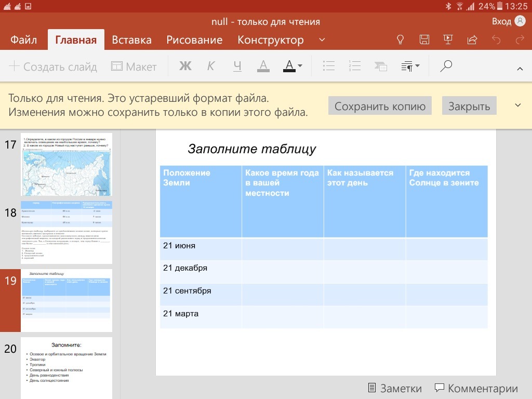Toggle bold formatting Ж
Viewport: 532px width, 399px height.
pos(185,66)
